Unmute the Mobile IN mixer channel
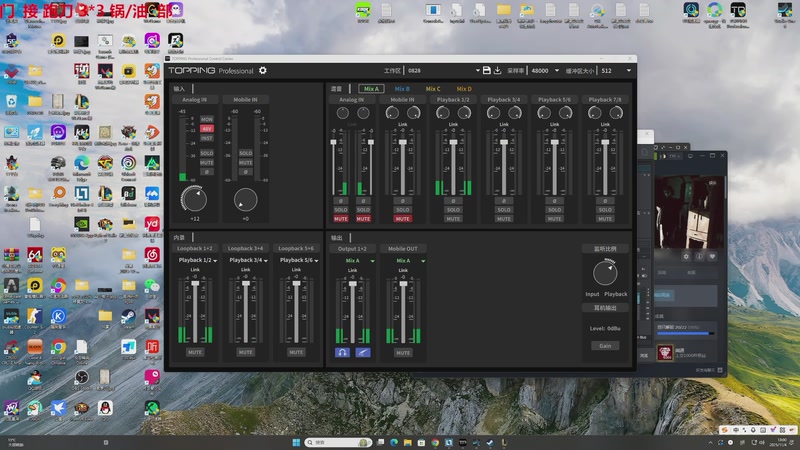Screen dimensions: 800x450 click(x=402, y=218)
